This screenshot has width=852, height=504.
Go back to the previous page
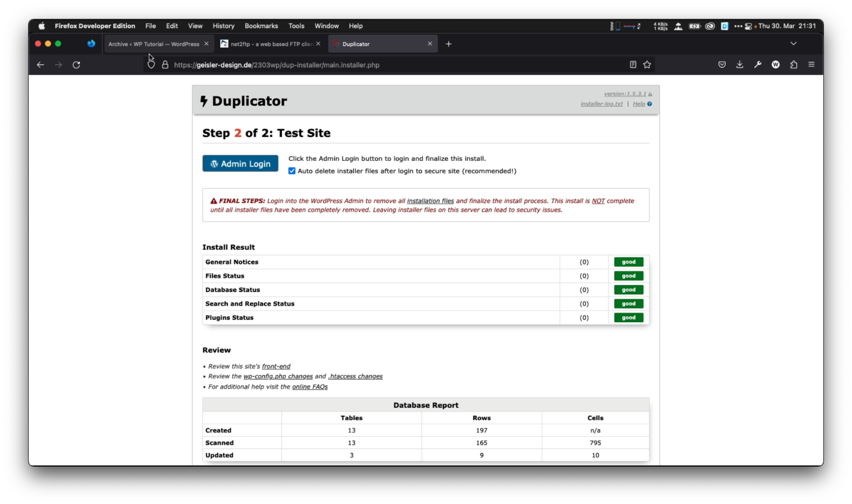(x=40, y=65)
